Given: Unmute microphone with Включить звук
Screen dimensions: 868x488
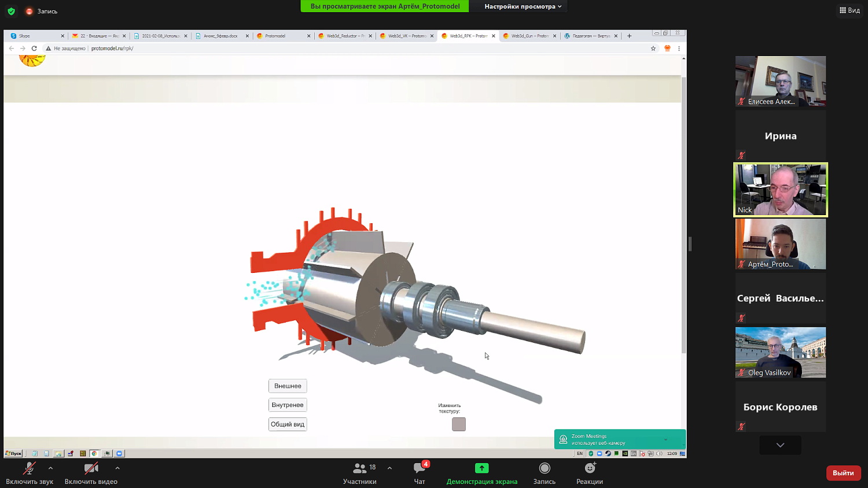Looking at the screenshot, I should [30, 472].
